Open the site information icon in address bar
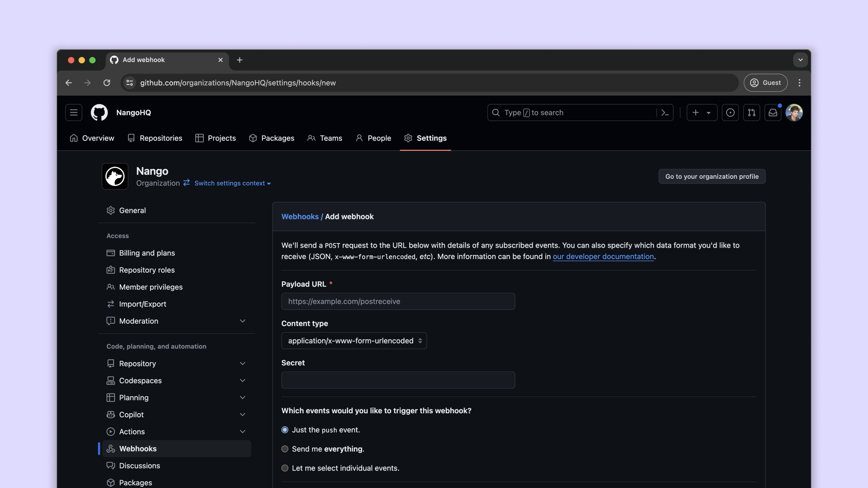The height and width of the screenshot is (488, 868). pyautogui.click(x=130, y=83)
